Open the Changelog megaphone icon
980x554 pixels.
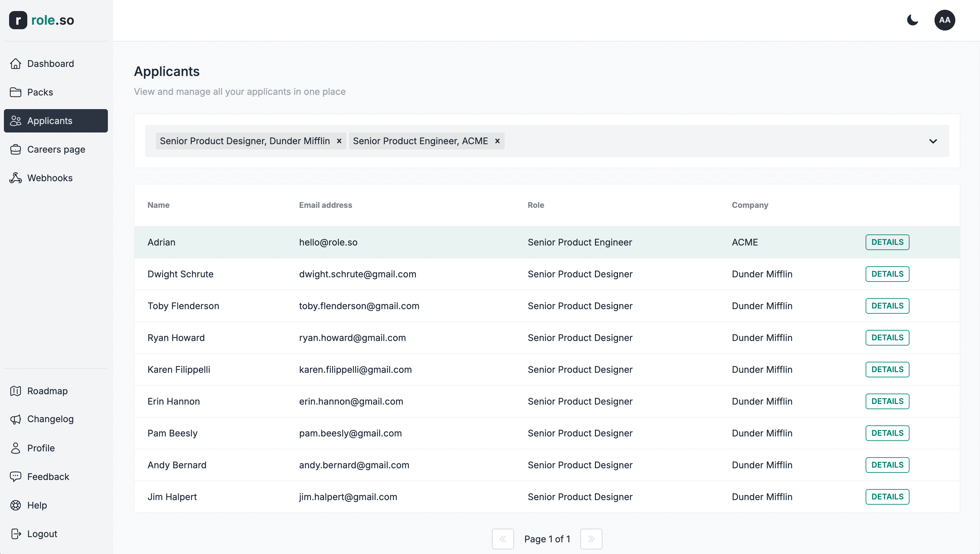click(16, 419)
